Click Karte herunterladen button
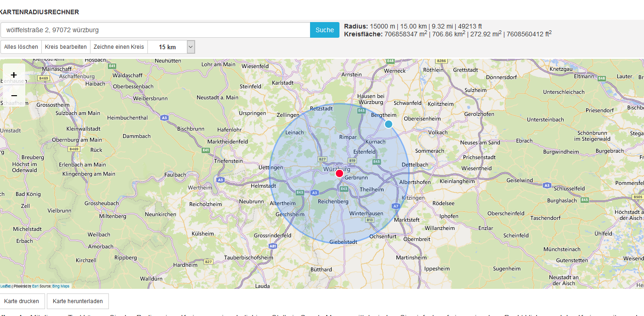The image size is (644, 316). point(78,301)
